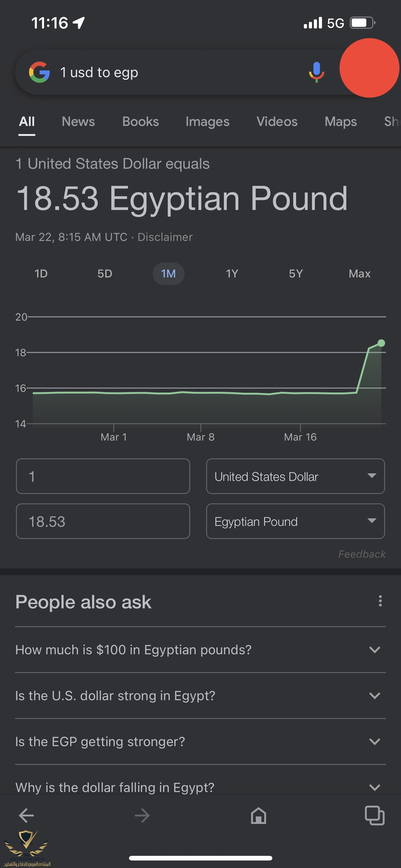
Task: Focus the USD amount input field
Action: coord(103,476)
